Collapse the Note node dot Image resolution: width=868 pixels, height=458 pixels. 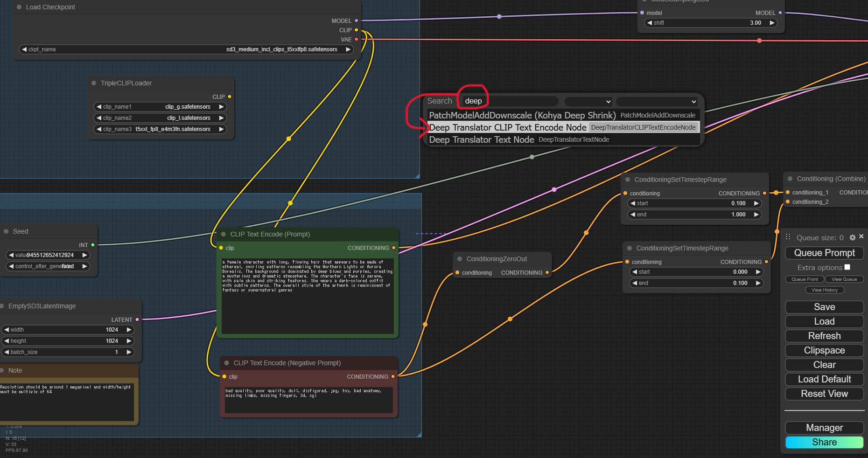pyautogui.click(x=2, y=370)
